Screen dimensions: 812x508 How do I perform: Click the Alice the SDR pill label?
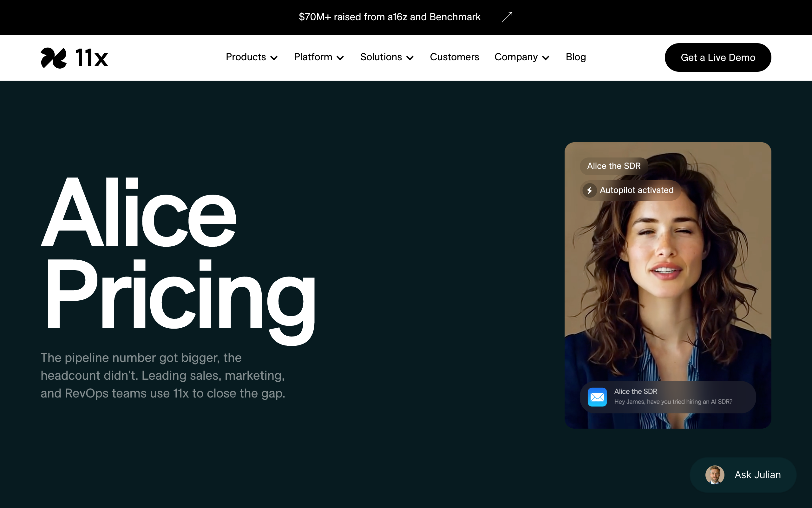(614, 166)
